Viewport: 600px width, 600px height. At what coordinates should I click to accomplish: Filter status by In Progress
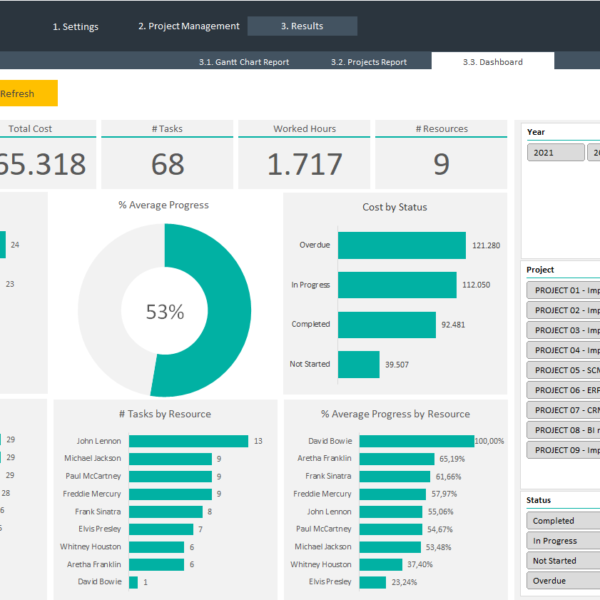(562, 541)
